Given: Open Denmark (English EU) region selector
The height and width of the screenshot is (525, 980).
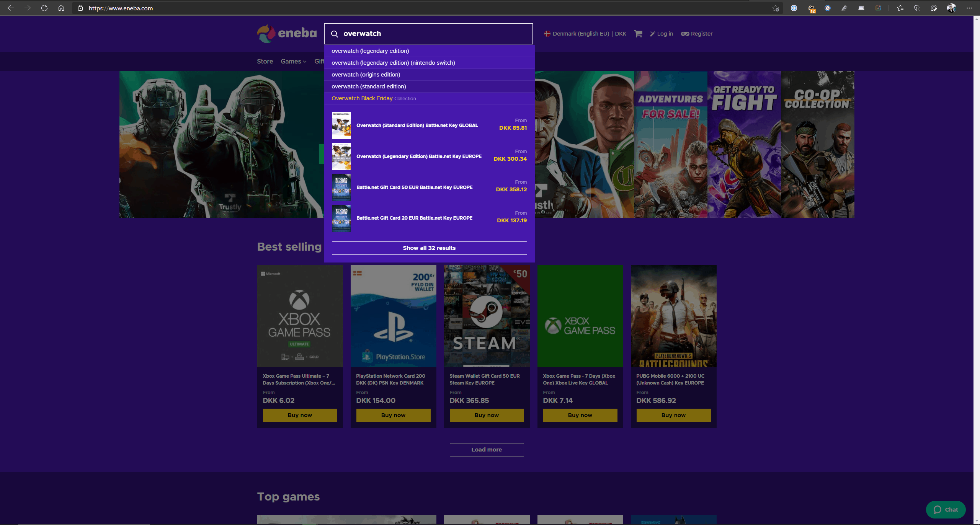Looking at the screenshot, I should 581,34.
